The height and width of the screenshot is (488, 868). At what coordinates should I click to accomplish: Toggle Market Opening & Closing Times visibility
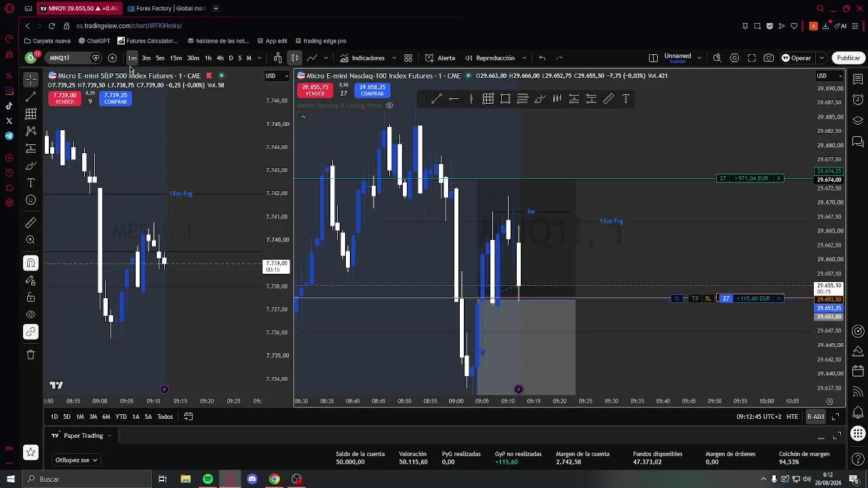pos(389,106)
